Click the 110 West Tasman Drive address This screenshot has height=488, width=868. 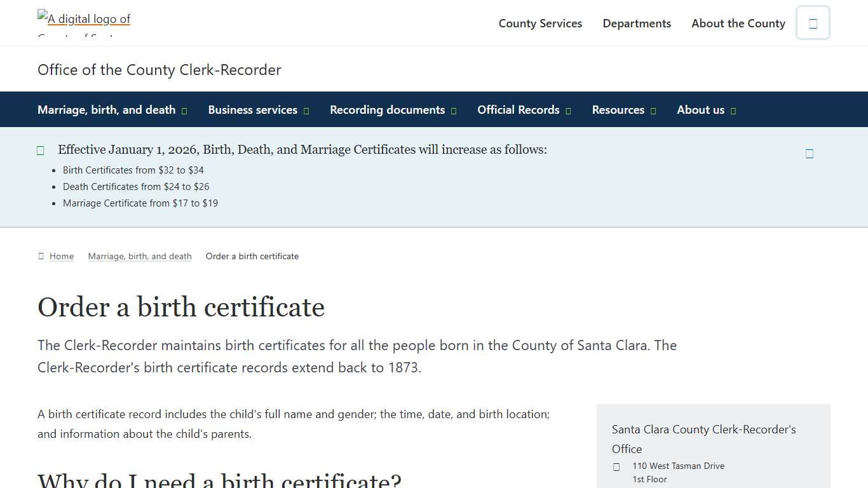(678, 466)
